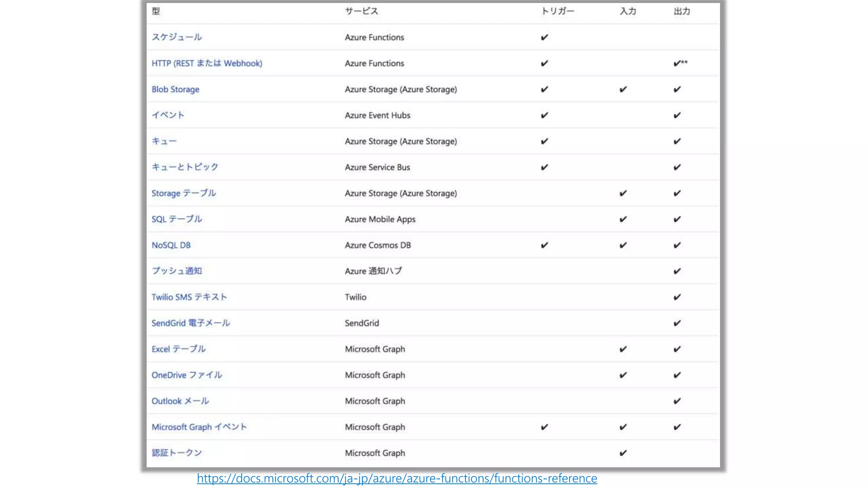
Task: Select the 出力 column header
Action: tap(682, 11)
